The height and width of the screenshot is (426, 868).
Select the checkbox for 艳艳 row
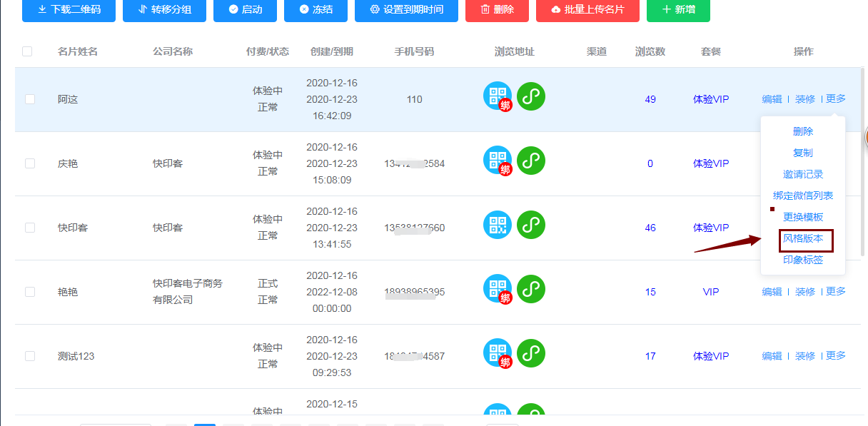[30, 292]
